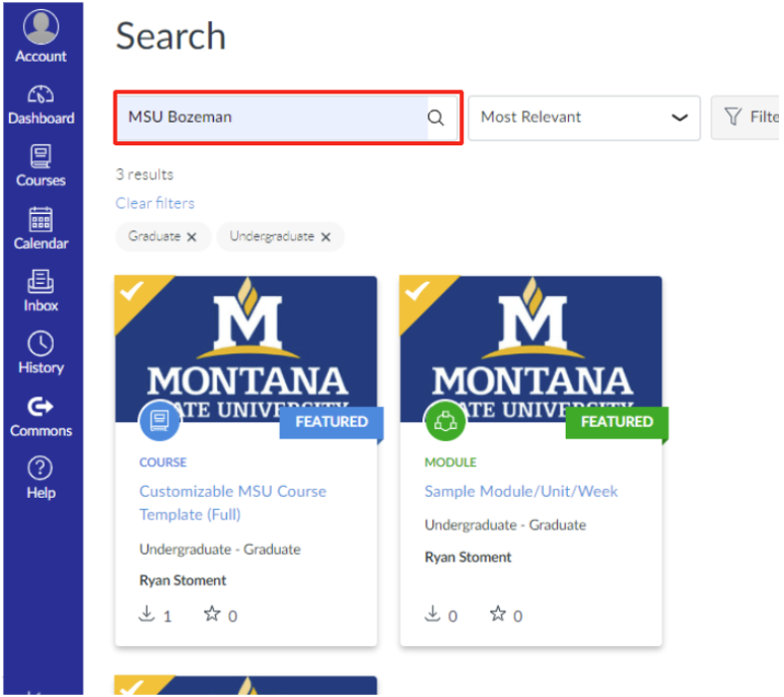Image resolution: width=784 pixels, height=697 pixels.
Task: Open the Filter options button
Action: click(747, 117)
